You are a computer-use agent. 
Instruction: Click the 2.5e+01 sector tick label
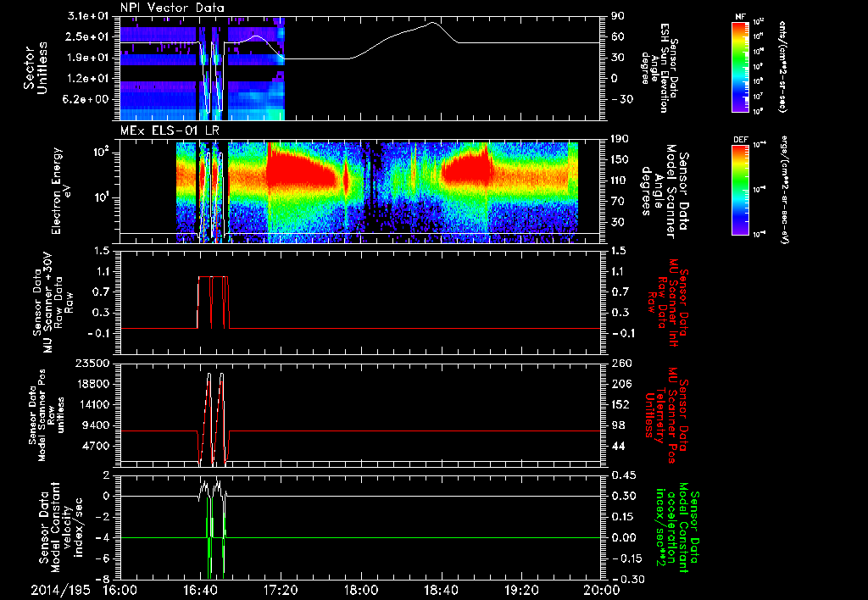tap(88, 37)
